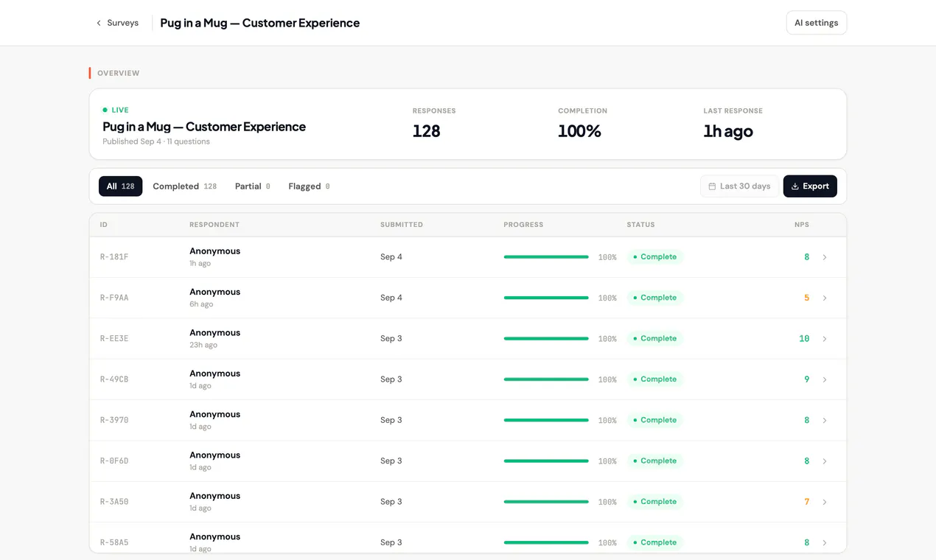Switch to the Completed tab

click(184, 186)
